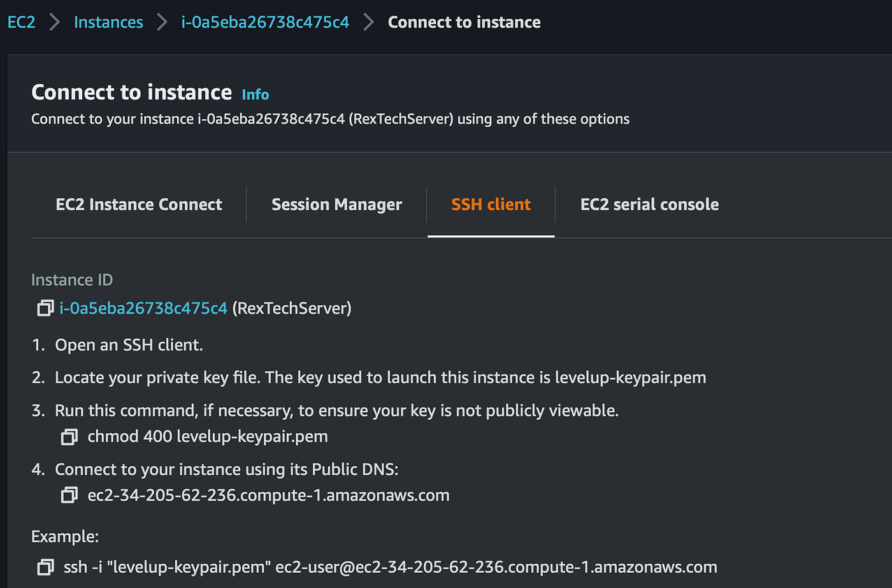This screenshot has width=892, height=588.
Task: Go to EC2 in the breadcrumb
Action: tap(21, 22)
